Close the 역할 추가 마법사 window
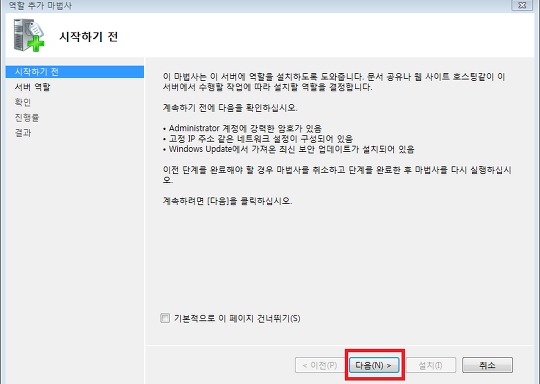 tap(522, 5)
